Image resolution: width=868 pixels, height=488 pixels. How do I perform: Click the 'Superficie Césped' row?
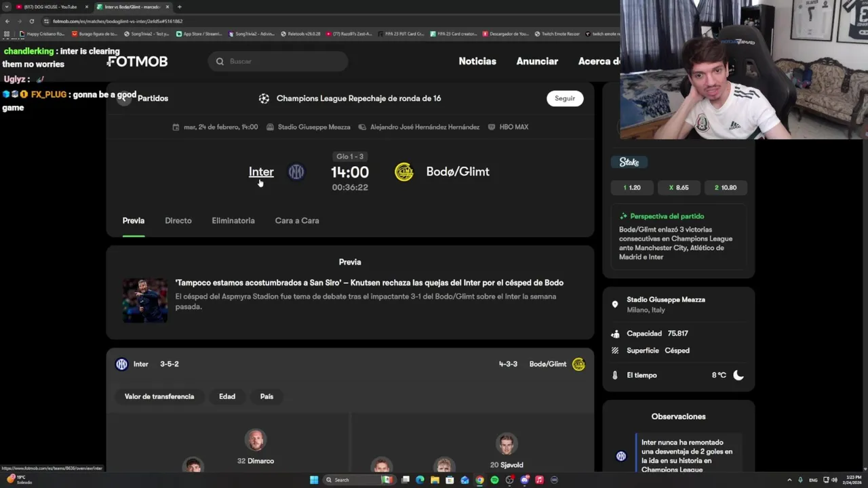pos(678,350)
